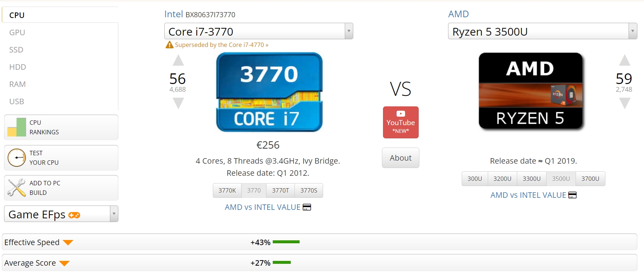
Task: Click the green +27% Average Score bar
Action: (282, 262)
